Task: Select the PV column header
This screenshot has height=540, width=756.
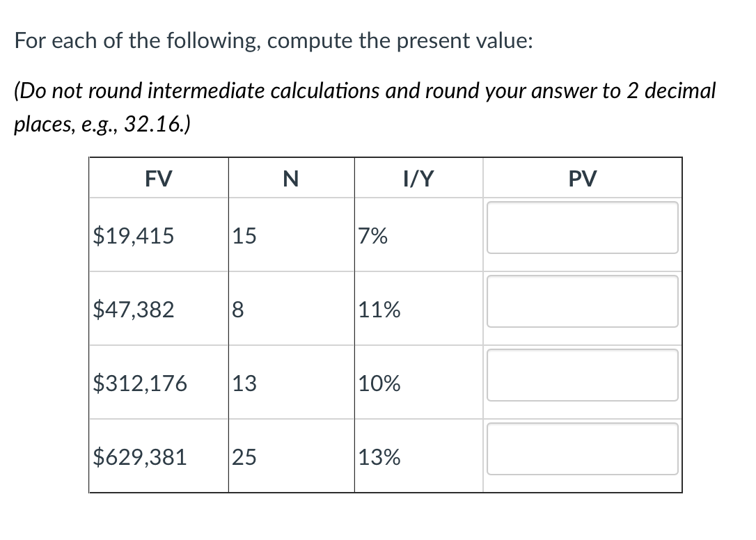Action: click(583, 178)
